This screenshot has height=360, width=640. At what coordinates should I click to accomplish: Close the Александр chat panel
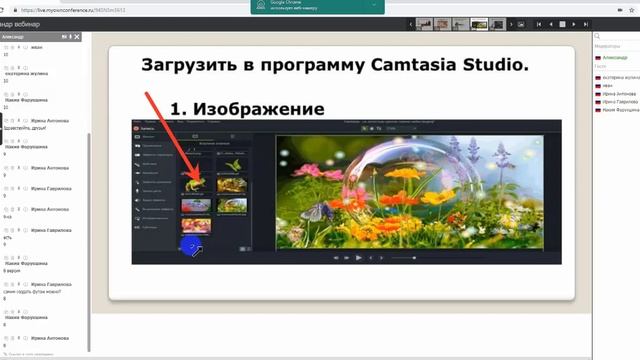[77, 37]
